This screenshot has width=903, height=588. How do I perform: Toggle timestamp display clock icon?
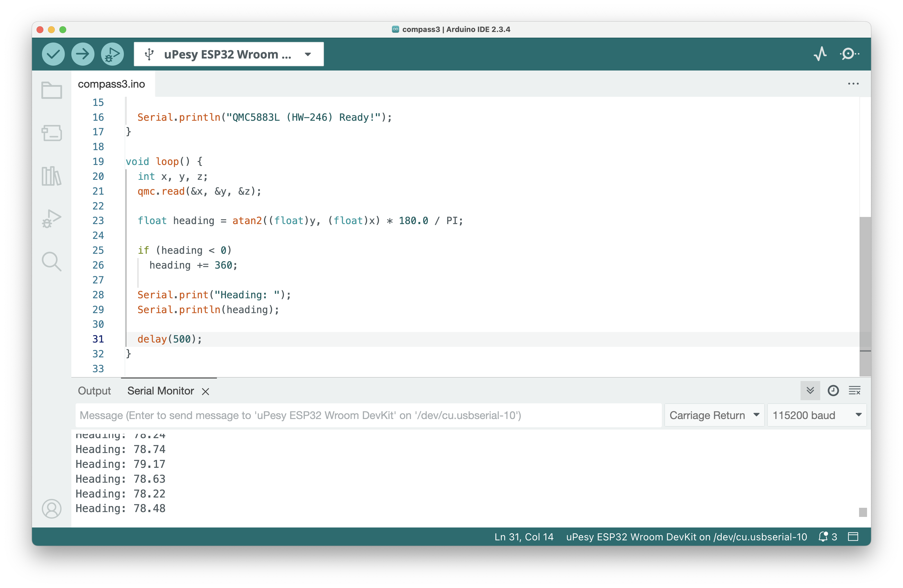pyautogui.click(x=833, y=391)
